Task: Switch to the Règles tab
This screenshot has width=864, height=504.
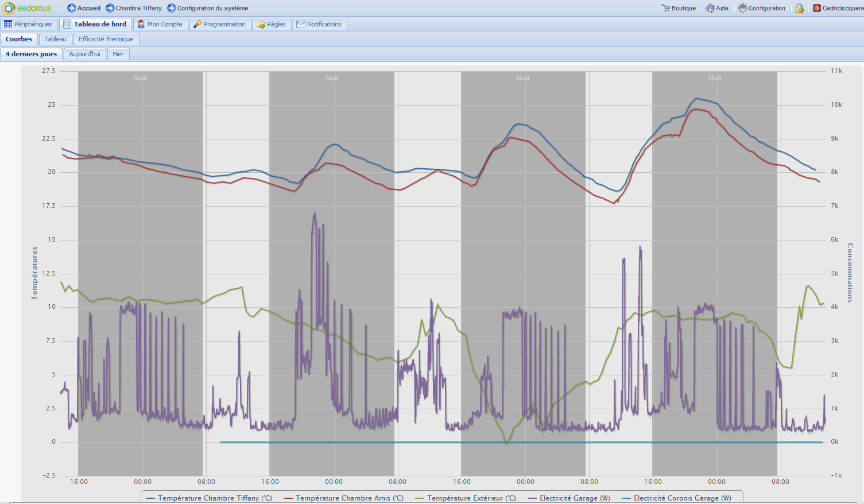Action: (x=272, y=24)
